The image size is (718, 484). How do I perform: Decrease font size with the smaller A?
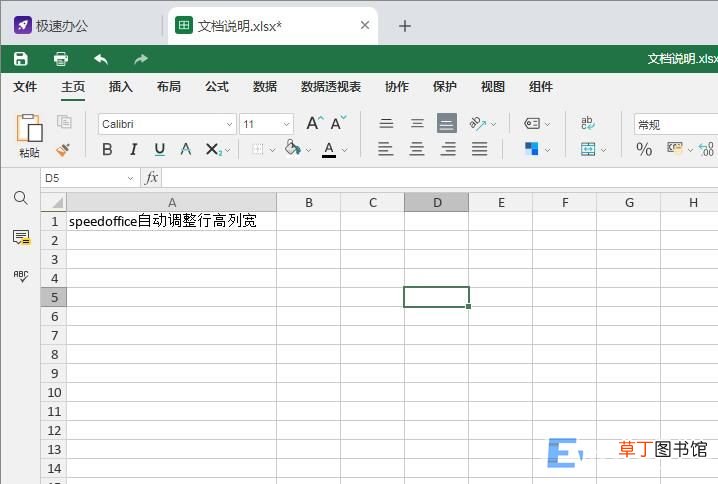click(339, 123)
